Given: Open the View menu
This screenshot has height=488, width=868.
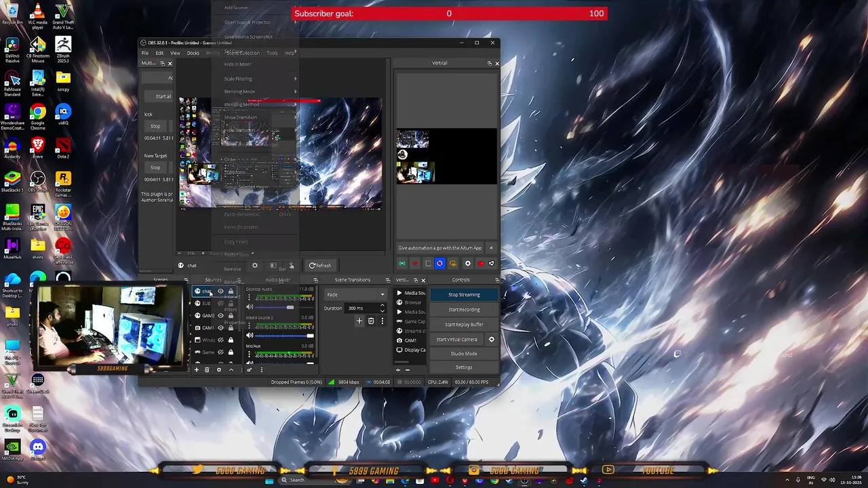Looking at the screenshot, I should [175, 53].
